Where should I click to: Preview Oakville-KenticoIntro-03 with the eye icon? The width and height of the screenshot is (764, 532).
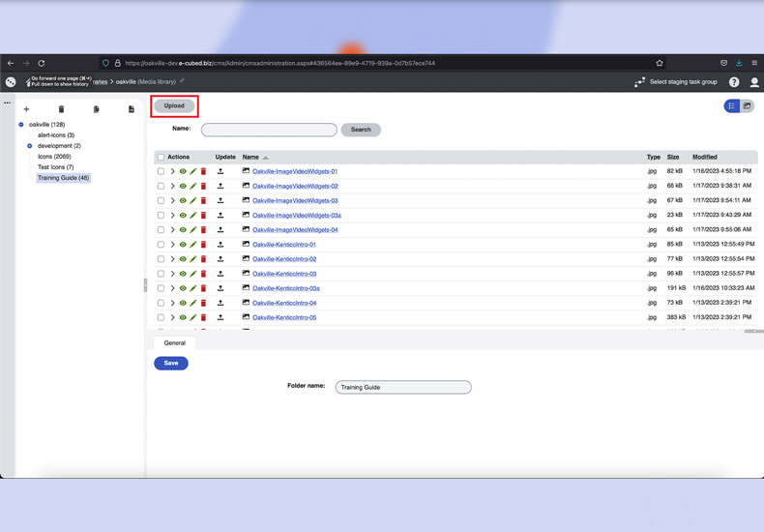click(183, 274)
